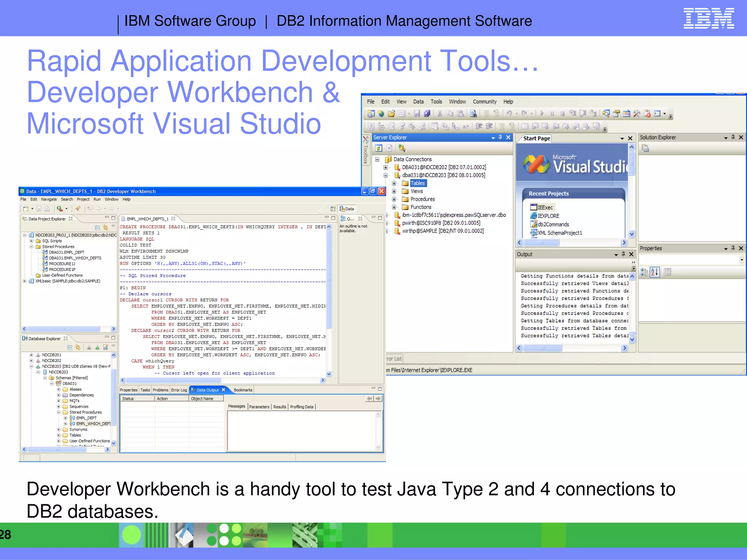Click Collapse All icon in Database Explorer toolbar
This screenshot has height=560, width=747.
click(70, 347)
